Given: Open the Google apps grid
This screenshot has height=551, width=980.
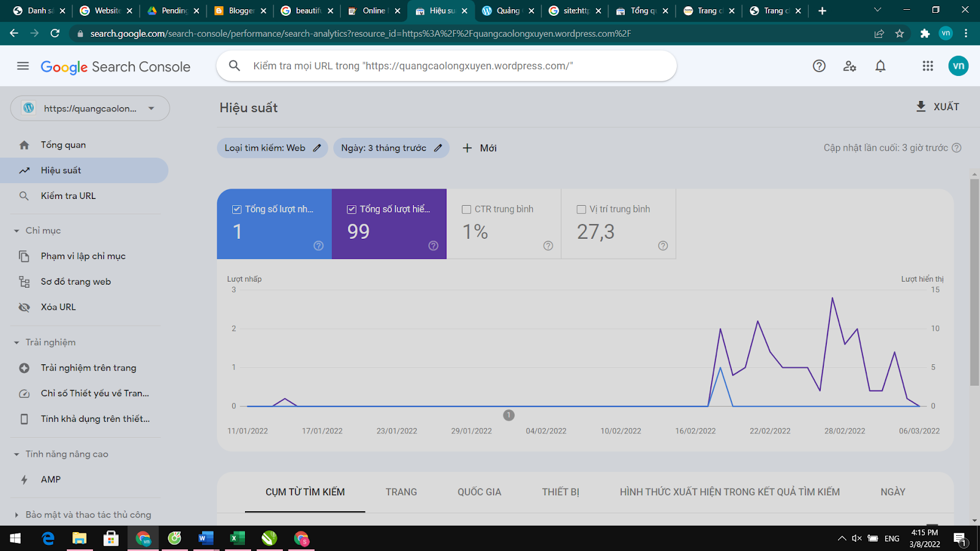Looking at the screenshot, I should coord(928,66).
